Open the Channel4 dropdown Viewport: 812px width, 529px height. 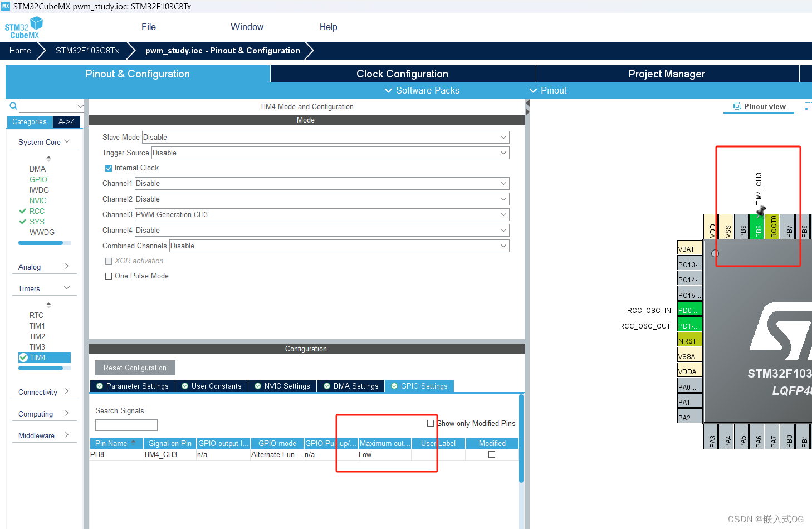click(x=322, y=230)
